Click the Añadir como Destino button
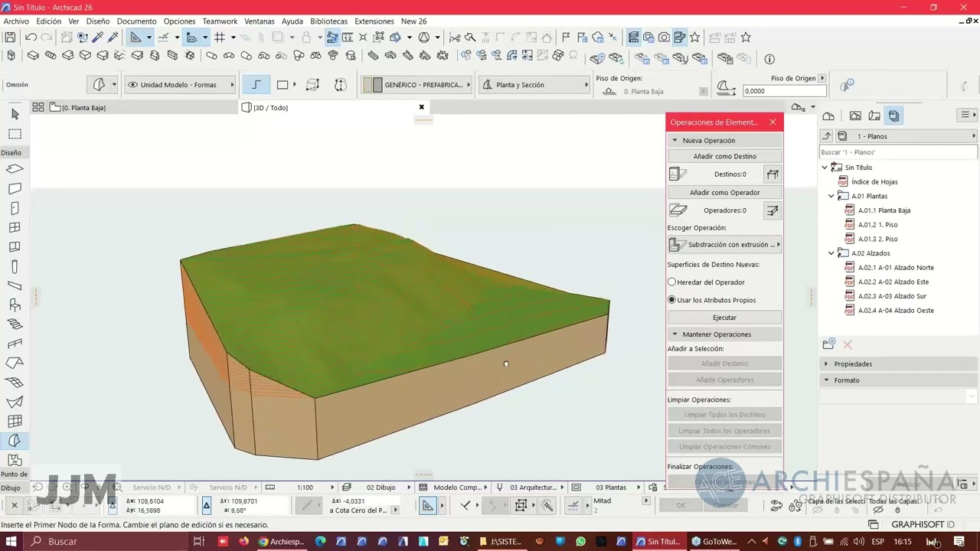 coord(724,156)
